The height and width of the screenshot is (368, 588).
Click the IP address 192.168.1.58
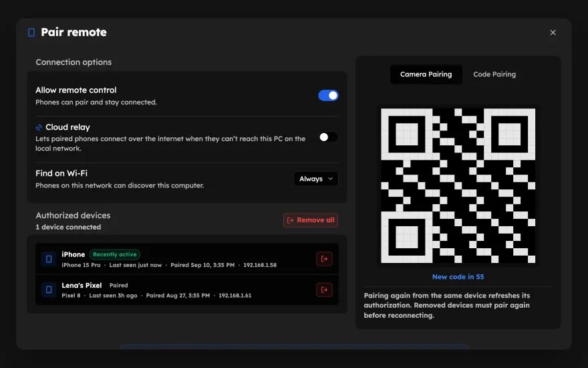[x=260, y=265]
